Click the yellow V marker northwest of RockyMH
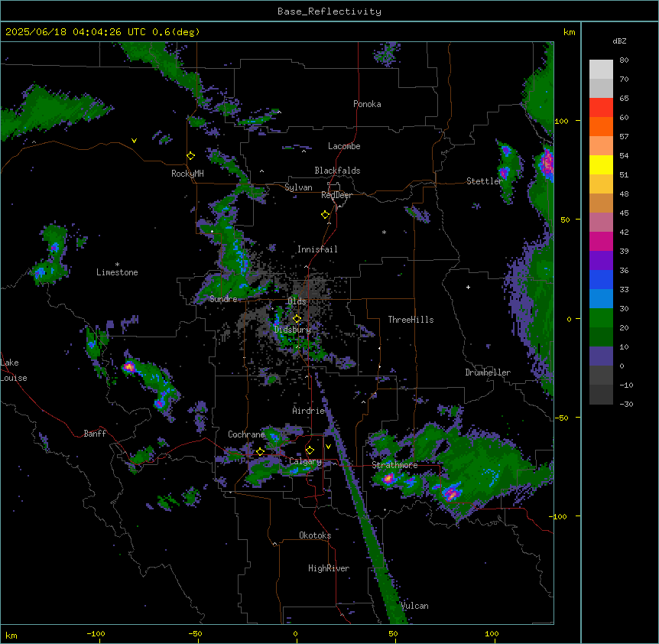This screenshot has height=644, width=659. 134,141
